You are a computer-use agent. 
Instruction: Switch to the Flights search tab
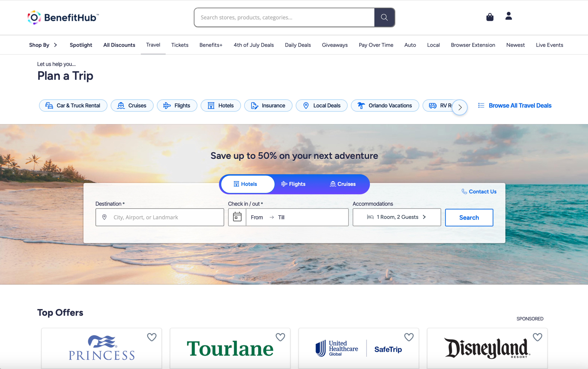tap(293, 184)
